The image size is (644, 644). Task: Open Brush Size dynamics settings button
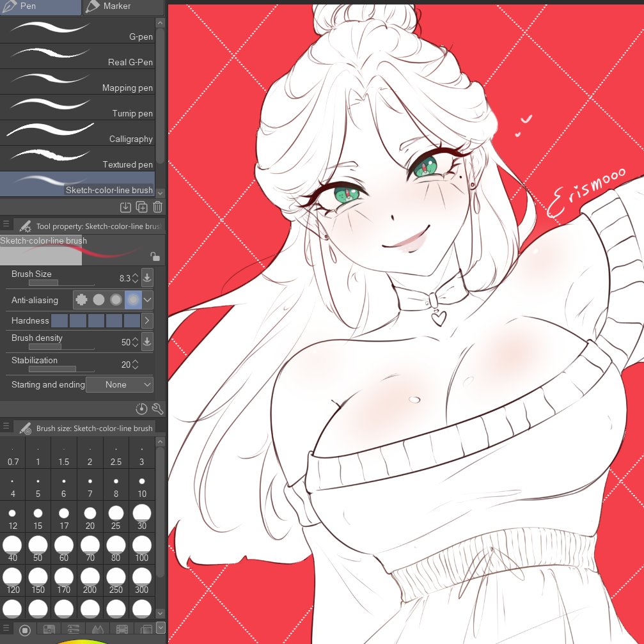pos(147,278)
